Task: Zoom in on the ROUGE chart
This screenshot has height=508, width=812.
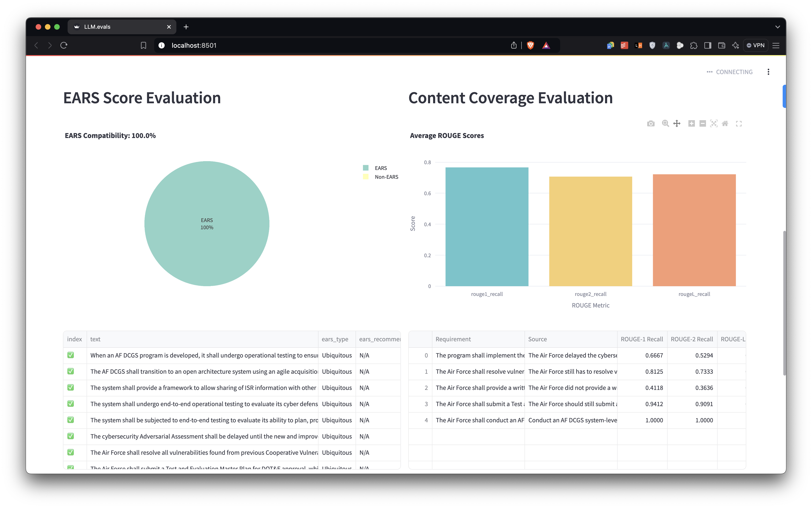Action: (x=691, y=123)
